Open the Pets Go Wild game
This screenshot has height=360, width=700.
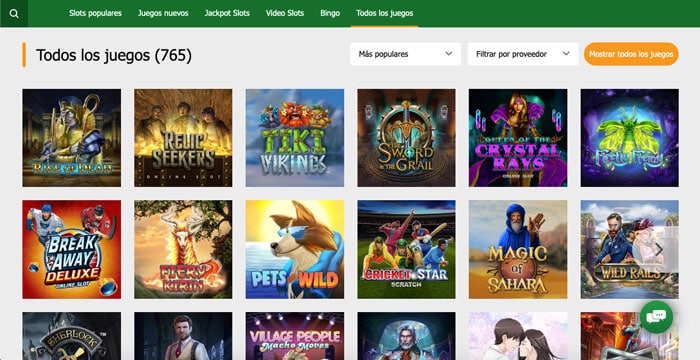tap(295, 249)
